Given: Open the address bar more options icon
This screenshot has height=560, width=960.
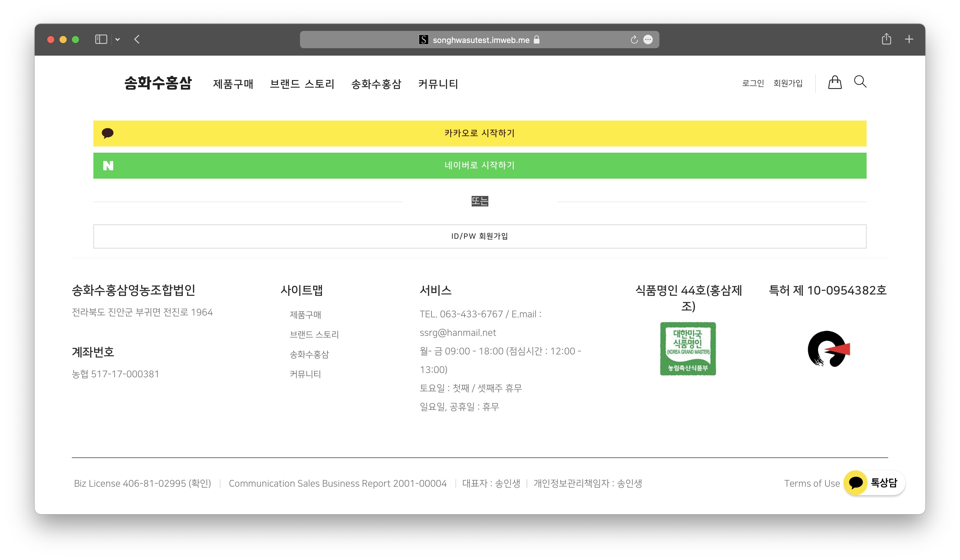Looking at the screenshot, I should click(648, 40).
